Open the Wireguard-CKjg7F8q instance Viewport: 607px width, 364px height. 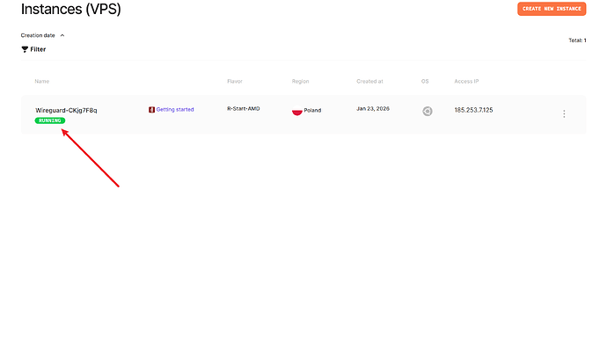pyautogui.click(x=66, y=110)
